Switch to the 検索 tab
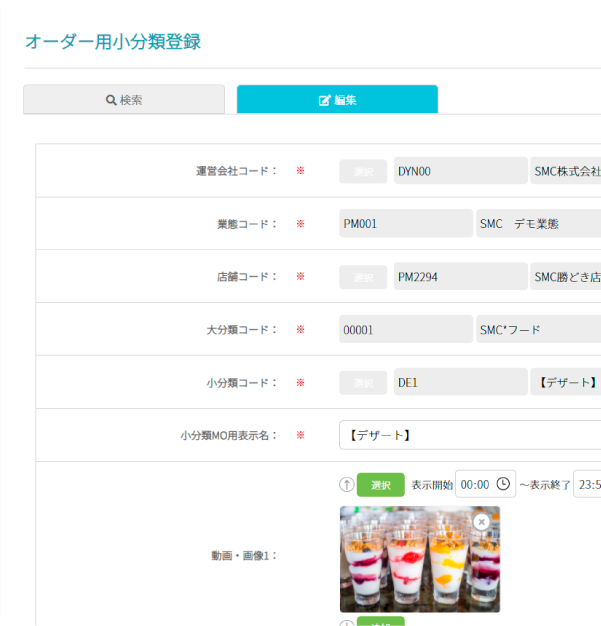601x626 pixels. point(124,100)
